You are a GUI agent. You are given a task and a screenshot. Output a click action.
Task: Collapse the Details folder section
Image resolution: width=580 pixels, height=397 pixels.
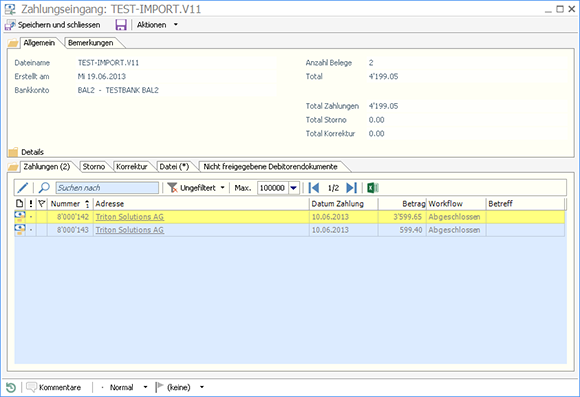coord(13,152)
